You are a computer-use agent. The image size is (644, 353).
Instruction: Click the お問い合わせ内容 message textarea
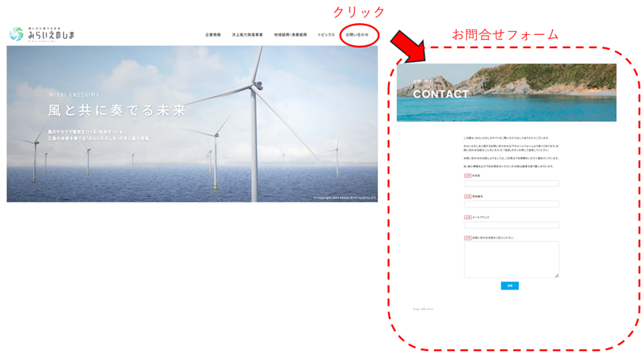pos(511,258)
